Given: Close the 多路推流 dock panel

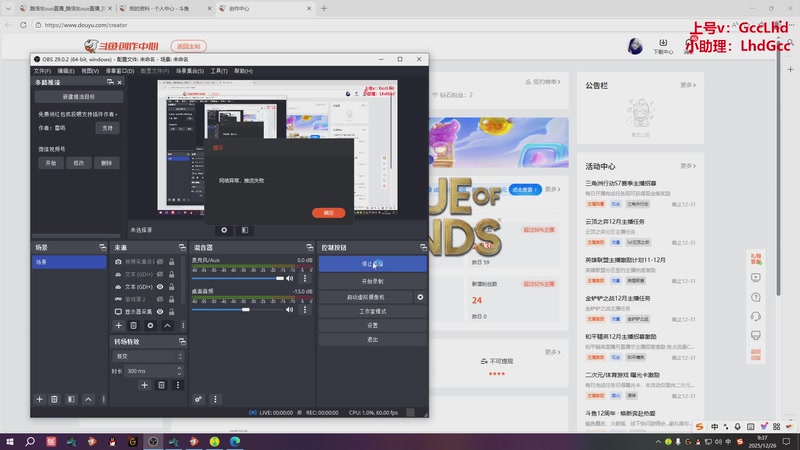Looking at the screenshot, I should pos(120,82).
